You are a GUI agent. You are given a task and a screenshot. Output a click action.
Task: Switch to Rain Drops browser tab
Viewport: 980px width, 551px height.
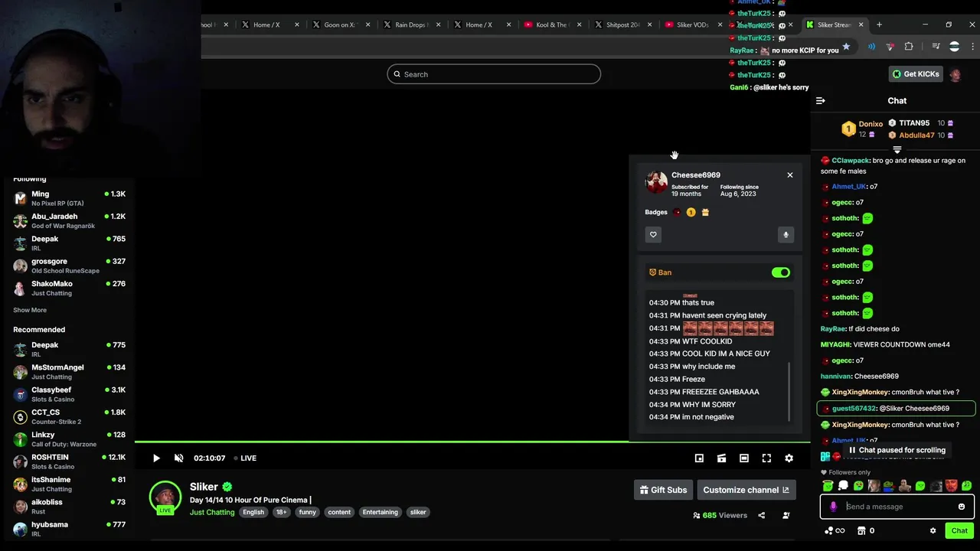(410, 24)
